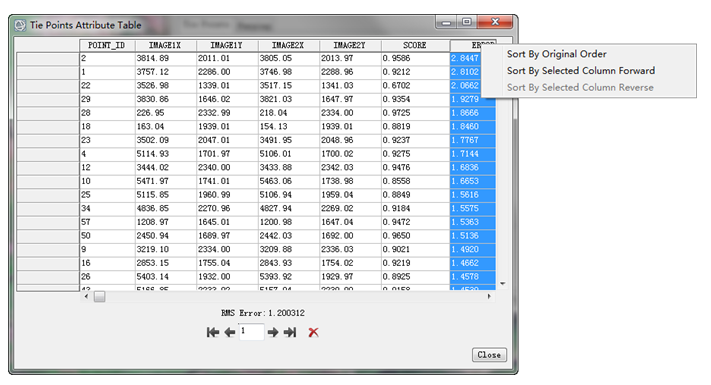Close the attribute table with the Close button
Viewport: 711px width, 385px height.
click(x=489, y=355)
